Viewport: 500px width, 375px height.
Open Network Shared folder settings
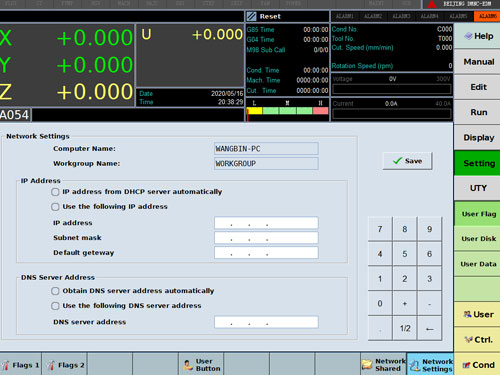(383, 365)
